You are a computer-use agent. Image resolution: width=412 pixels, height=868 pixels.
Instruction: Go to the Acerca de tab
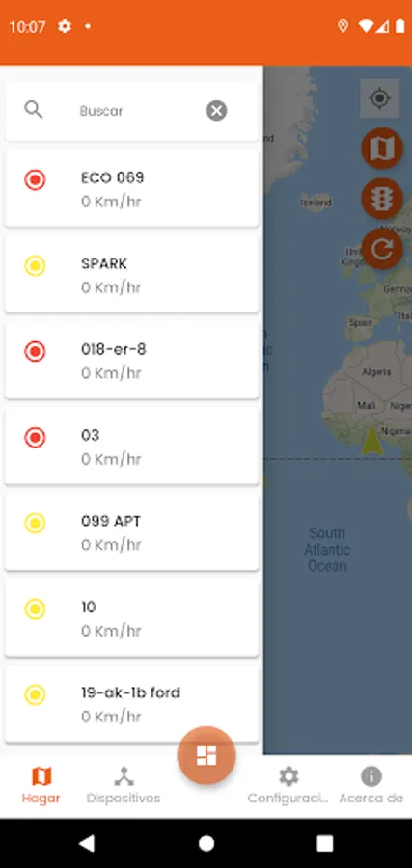point(371,785)
